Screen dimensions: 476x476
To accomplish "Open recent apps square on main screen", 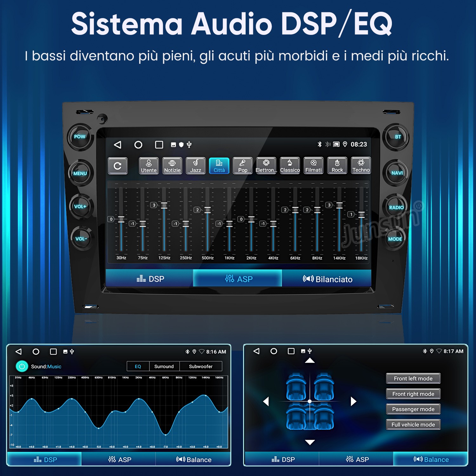I will (159, 145).
